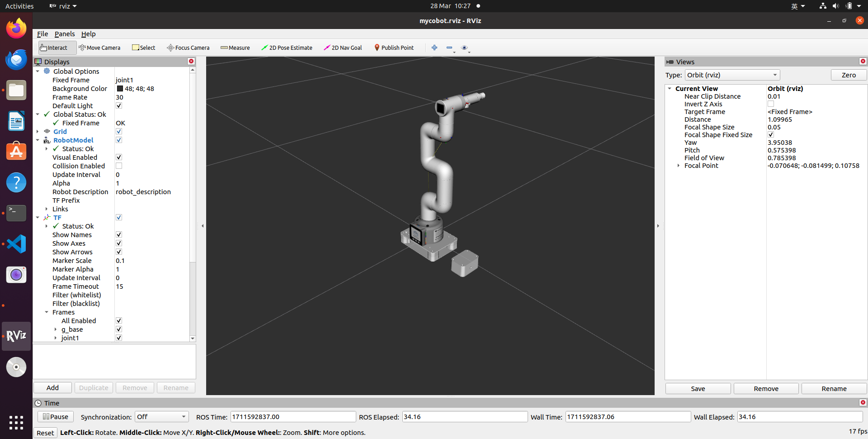Viewport: 868px width, 439px height.
Task: Expand the Grid display properties
Action: pyautogui.click(x=38, y=131)
